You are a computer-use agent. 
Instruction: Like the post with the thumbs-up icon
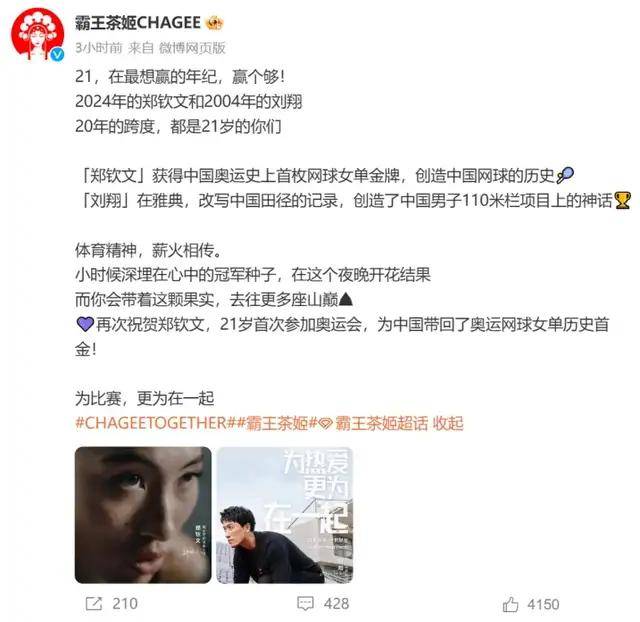[510, 604]
